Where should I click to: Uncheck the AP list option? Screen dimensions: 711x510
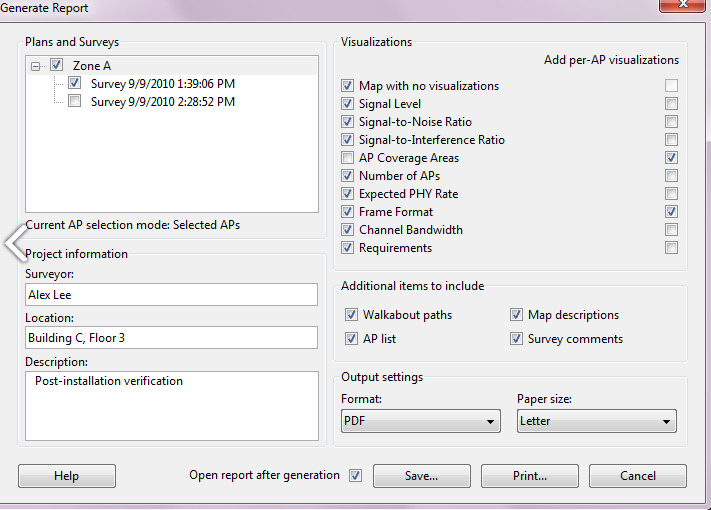click(351, 338)
